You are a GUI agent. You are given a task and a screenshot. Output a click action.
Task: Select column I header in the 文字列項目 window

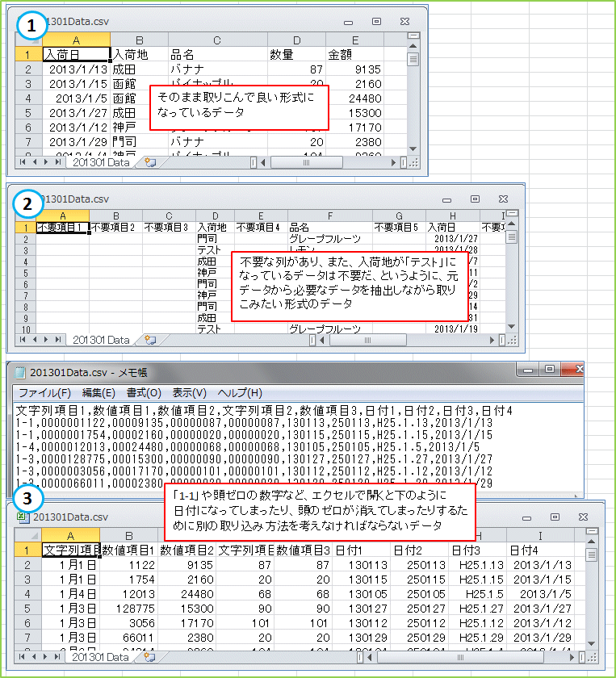540,535
